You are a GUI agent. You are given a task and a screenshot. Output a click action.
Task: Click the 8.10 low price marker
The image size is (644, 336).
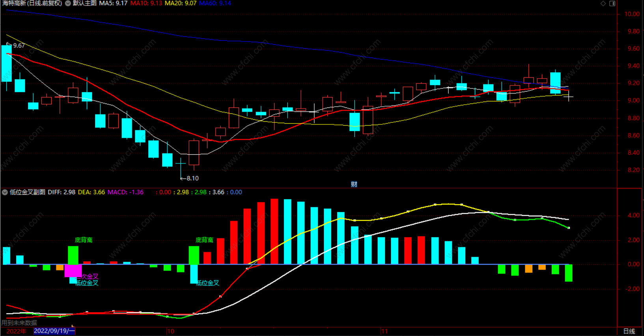point(192,178)
